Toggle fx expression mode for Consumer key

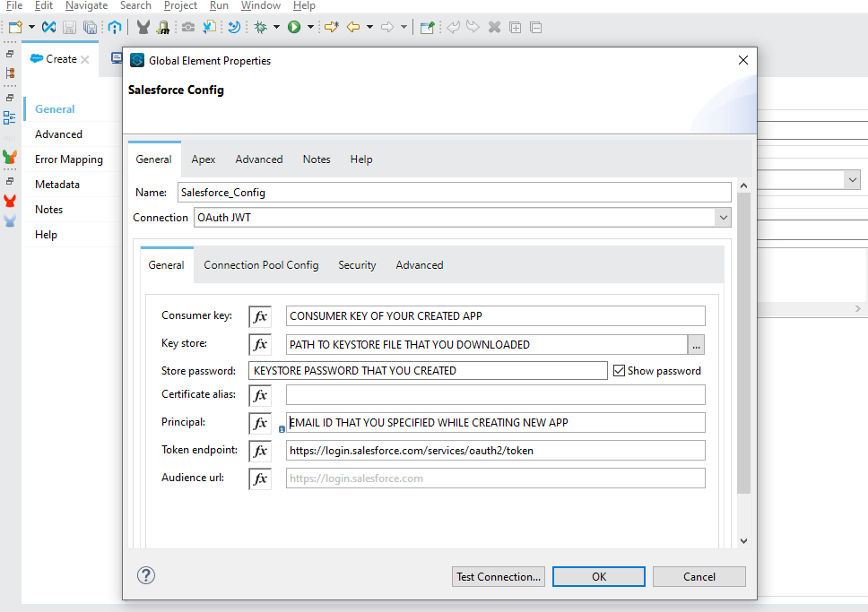(260, 316)
